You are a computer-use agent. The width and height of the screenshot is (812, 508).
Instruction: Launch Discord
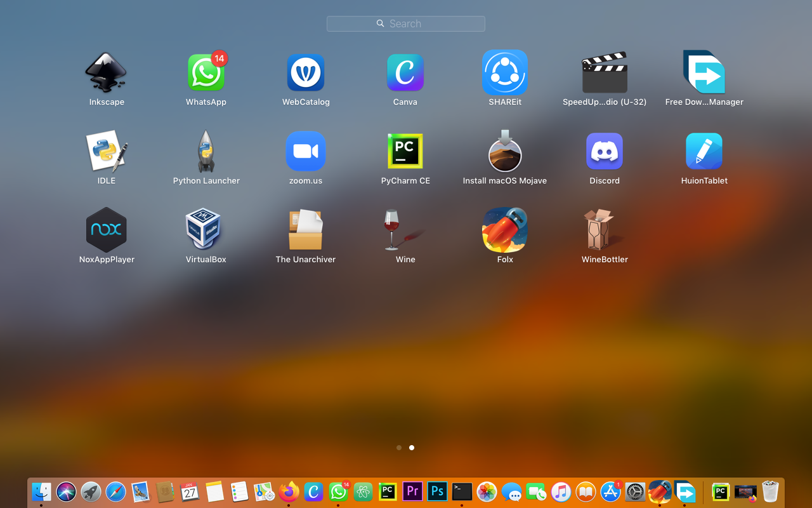[605, 150]
